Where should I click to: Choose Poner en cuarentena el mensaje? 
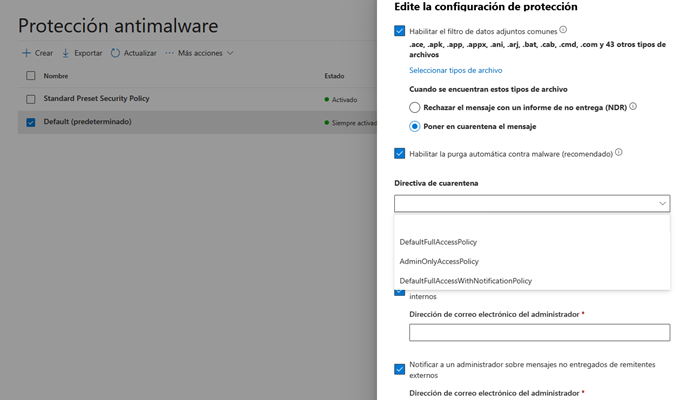pos(415,126)
